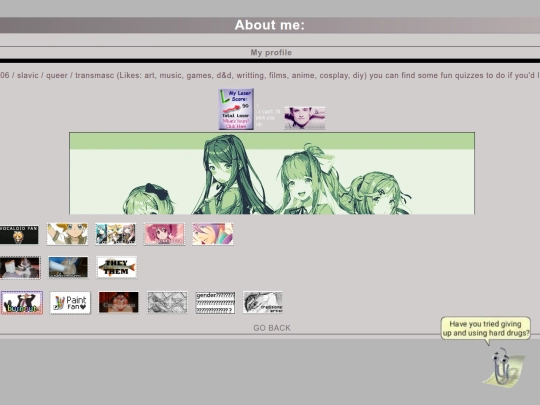Click the rabbit photo stamp
The image size is (540, 405).
68,267
